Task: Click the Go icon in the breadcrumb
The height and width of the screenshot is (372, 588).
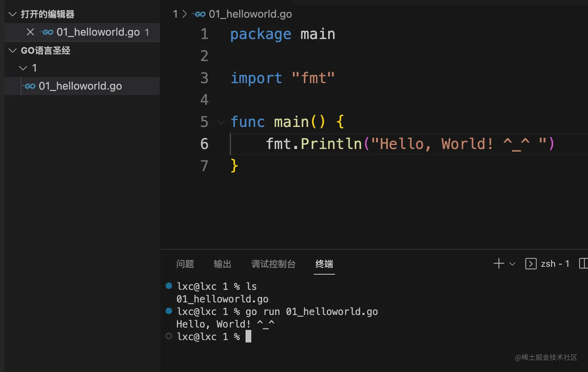Action: click(199, 14)
